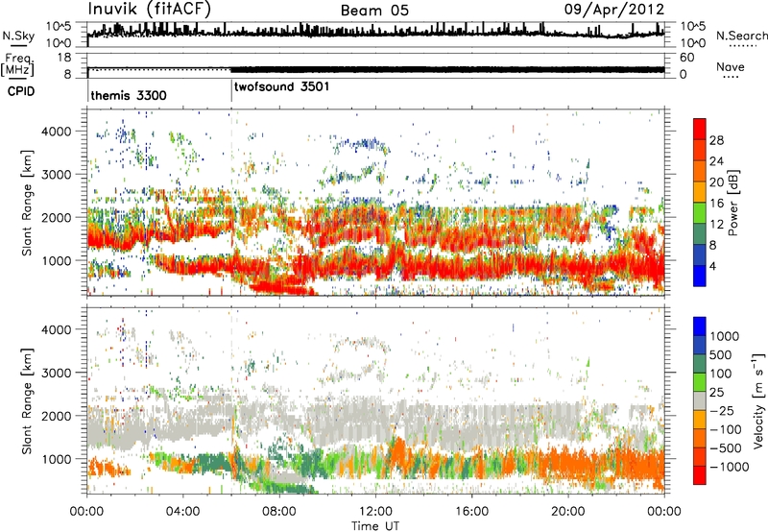
Task: Click '3000' on power panel range axis
Action: 56,175
